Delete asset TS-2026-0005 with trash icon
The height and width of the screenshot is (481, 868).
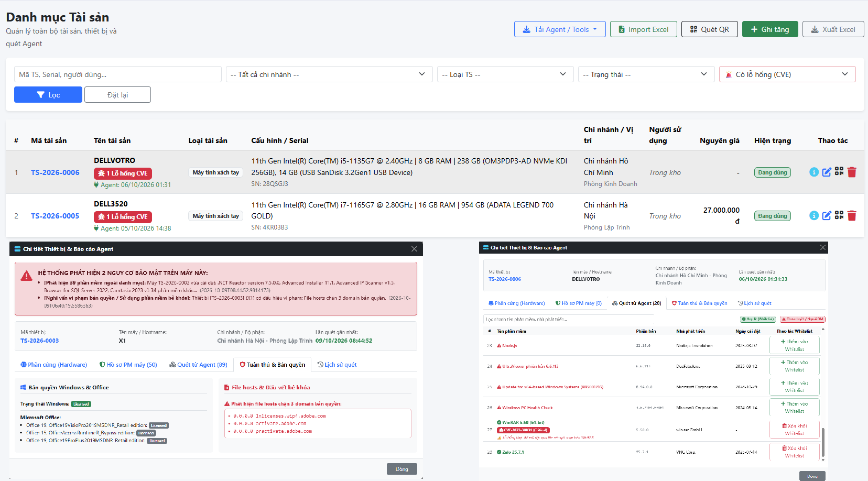coord(852,215)
